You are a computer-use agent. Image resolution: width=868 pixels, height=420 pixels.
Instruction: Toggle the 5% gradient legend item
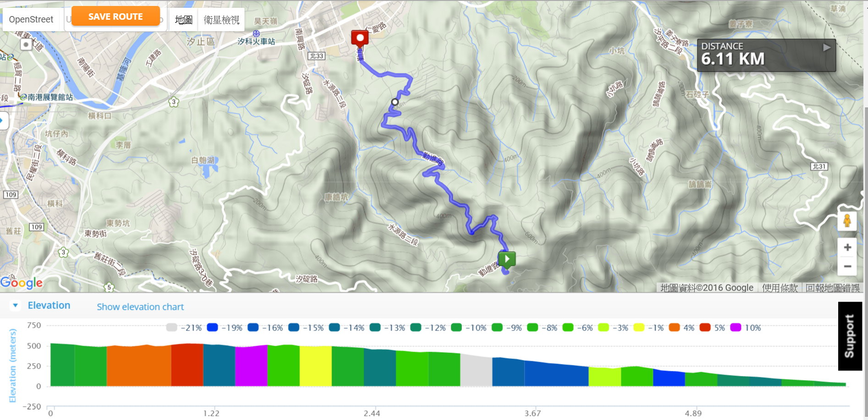coord(713,328)
